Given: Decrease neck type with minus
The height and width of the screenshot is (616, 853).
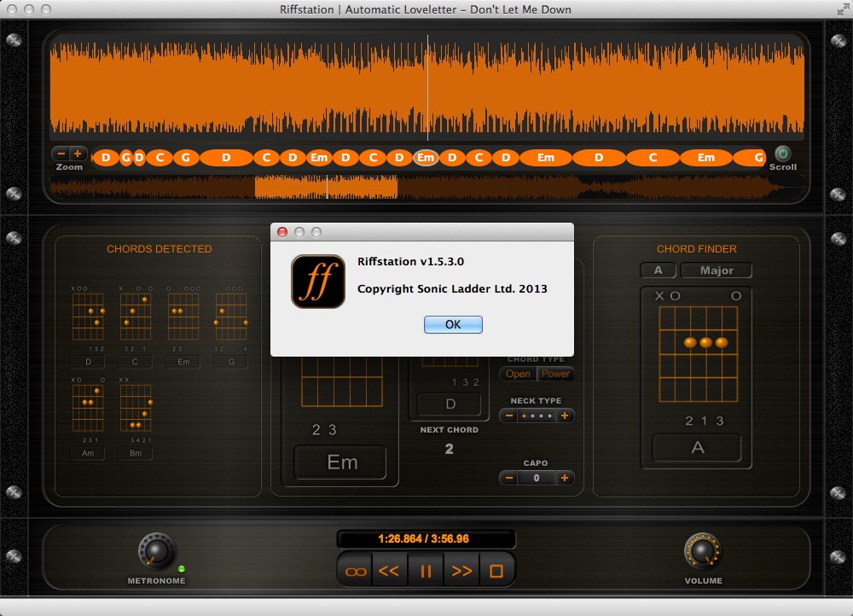Looking at the screenshot, I should pos(508,416).
